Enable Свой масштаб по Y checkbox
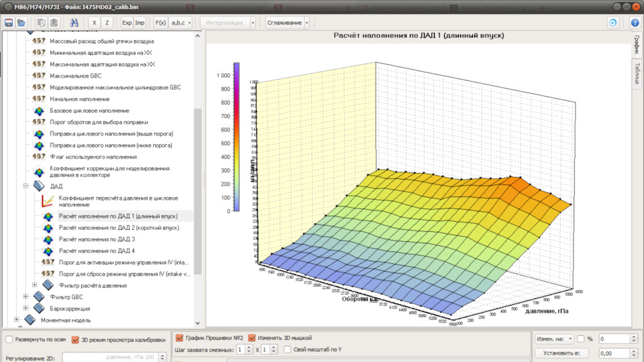The height and width of the screenshot is (362, 644). [x=288, y=349]
